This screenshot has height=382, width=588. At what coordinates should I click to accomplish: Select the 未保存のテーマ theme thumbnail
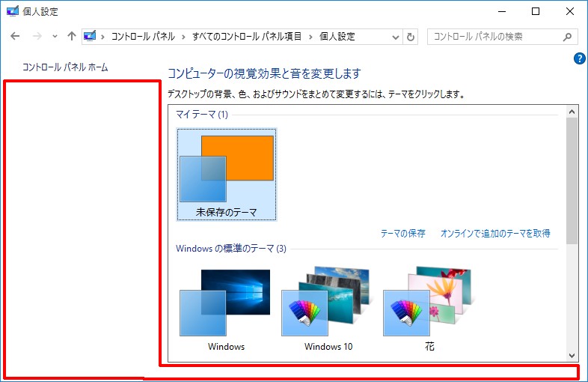(227, 175)
